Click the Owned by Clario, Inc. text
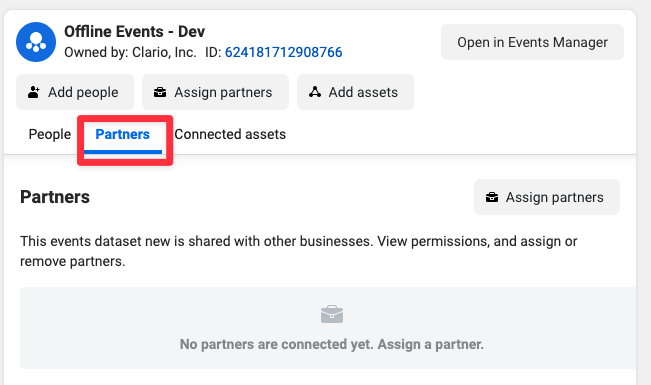 [x=130, y=52]
